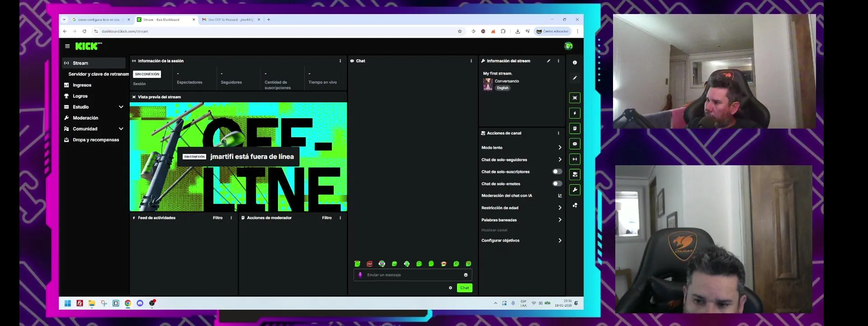
Task: Click the pencil edit icon in right sidebar
Action: (575, 78)
